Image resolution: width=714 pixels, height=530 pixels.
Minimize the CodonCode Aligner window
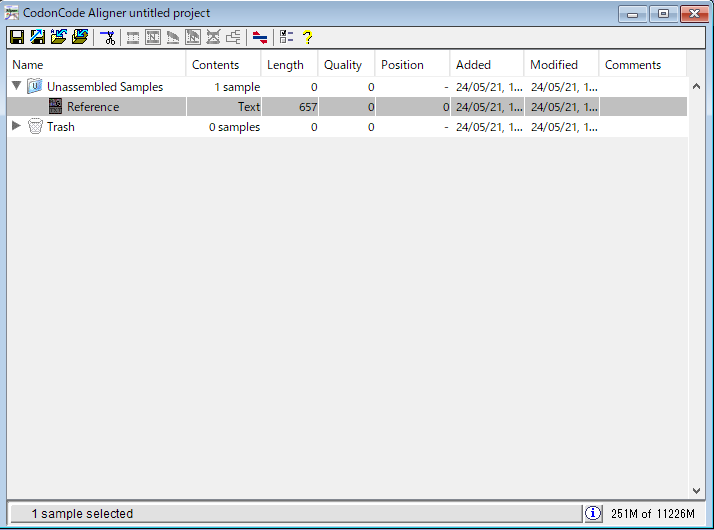pyautogui.click(x=632, y=14)
